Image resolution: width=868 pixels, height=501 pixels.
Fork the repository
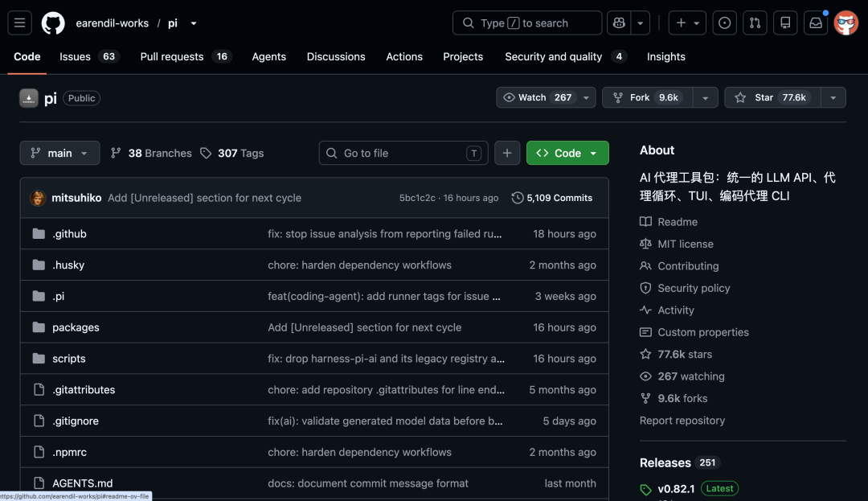[x=647, y=97]
